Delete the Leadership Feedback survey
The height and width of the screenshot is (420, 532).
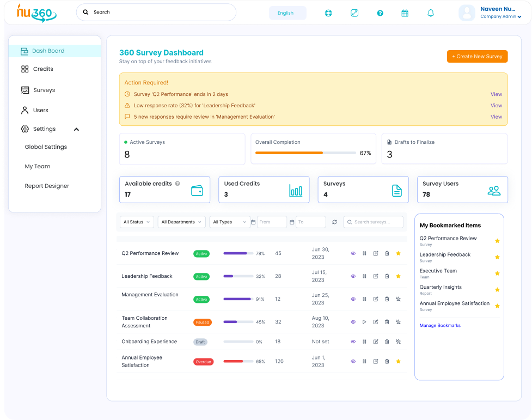[x=387, y=276]
